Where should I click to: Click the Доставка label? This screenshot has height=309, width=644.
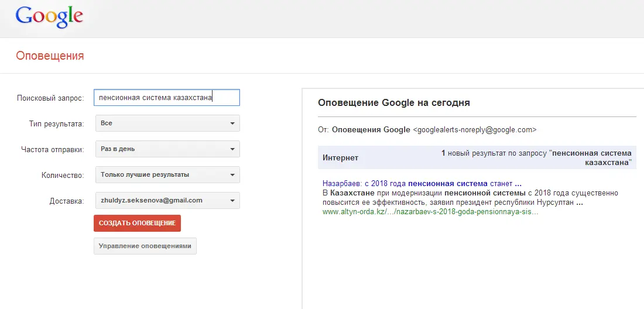[x=67, y=201]
